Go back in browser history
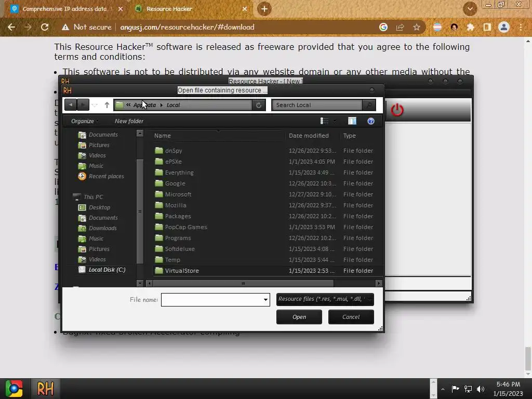Viewport: 532px width, 399px height. coord(11,27)
